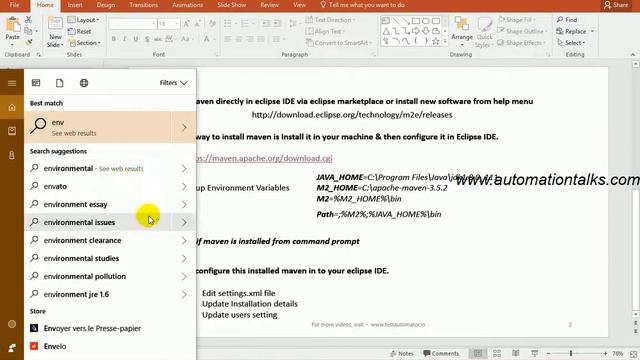The image size is (640, 360).
Task: Expand the Filters dropdown in search panel
Action: tap(173, 83)
